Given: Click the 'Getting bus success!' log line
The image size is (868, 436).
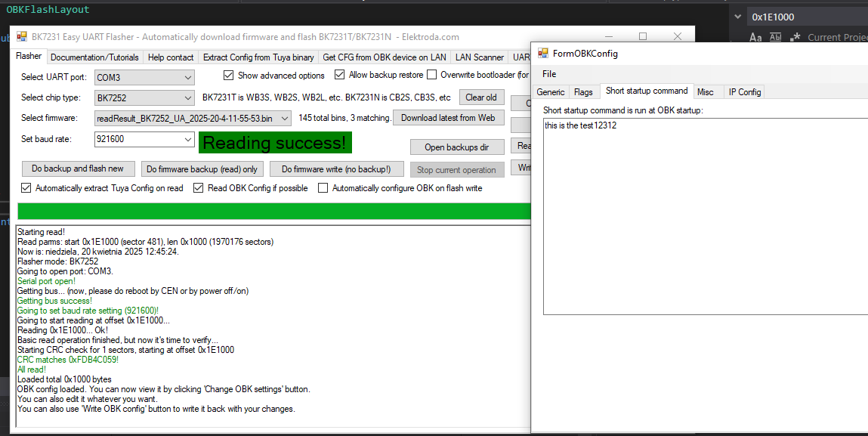Looking at the screenshot, I should pos(54,301).
